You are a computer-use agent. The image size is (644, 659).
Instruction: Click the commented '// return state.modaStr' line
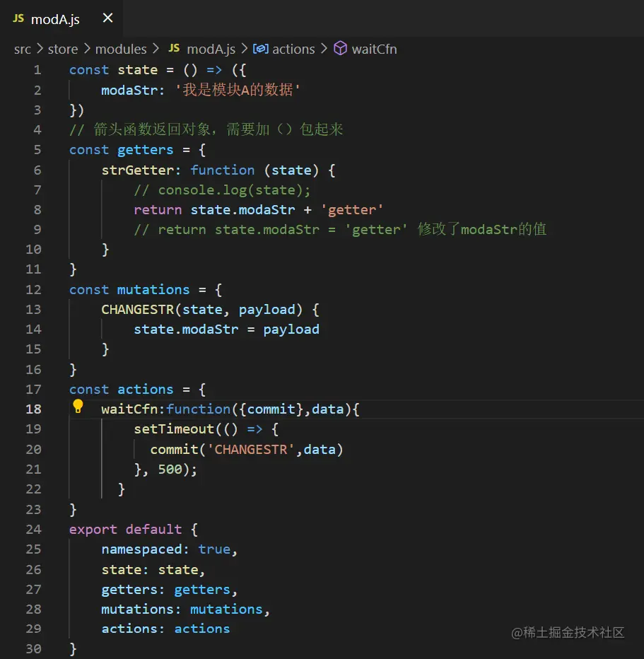pos(340,230)
